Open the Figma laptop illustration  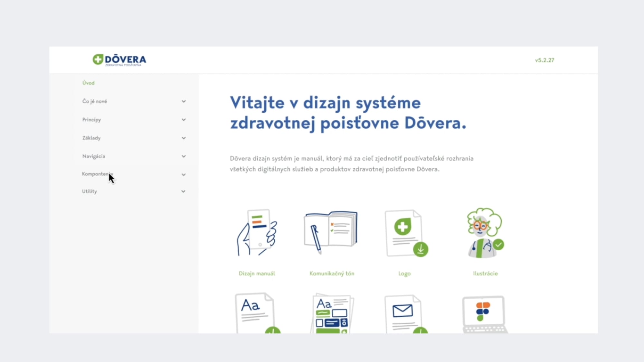(x=485, y=315)
